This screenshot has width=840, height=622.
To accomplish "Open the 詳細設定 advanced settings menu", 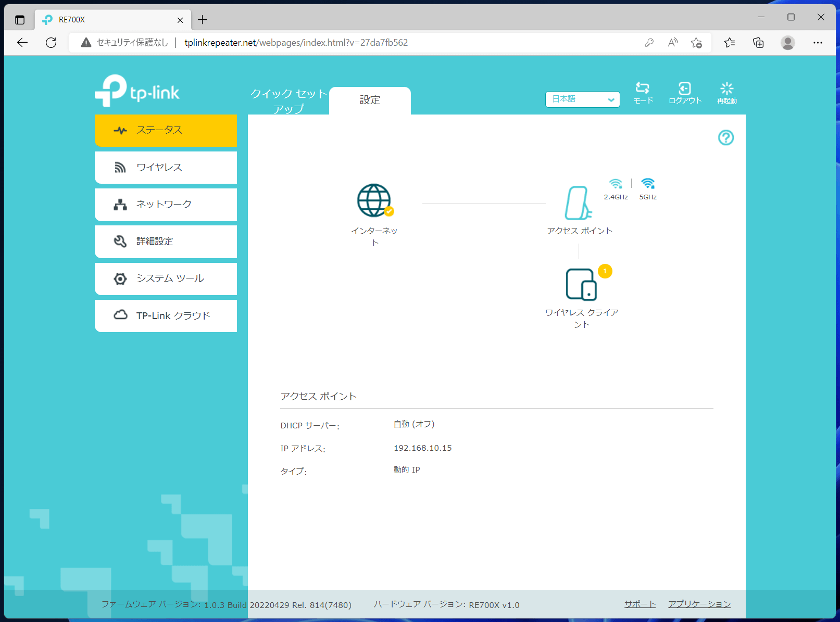I will [166, 242].
